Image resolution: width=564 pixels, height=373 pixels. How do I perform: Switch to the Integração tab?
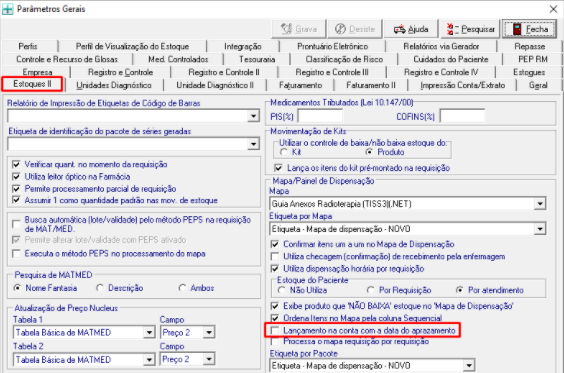242,46
